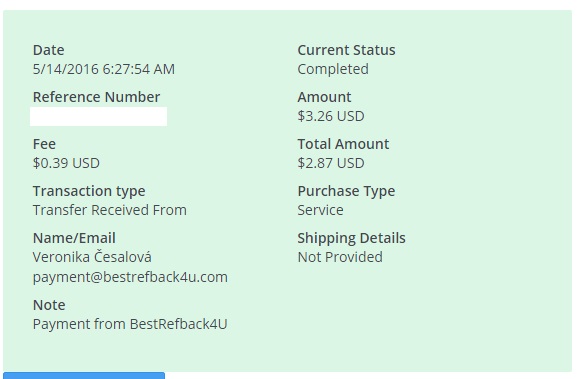Image resolution: width=583 pixels, height=379 pixels.
Task: Click the Transaction type label
Action: [x=89, y=191]
